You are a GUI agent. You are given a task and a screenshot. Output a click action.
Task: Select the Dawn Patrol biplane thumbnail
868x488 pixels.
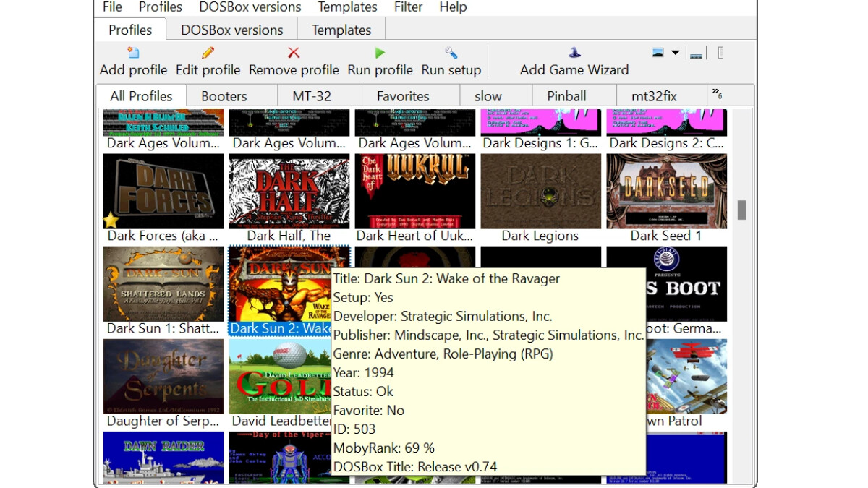(686, 376)
